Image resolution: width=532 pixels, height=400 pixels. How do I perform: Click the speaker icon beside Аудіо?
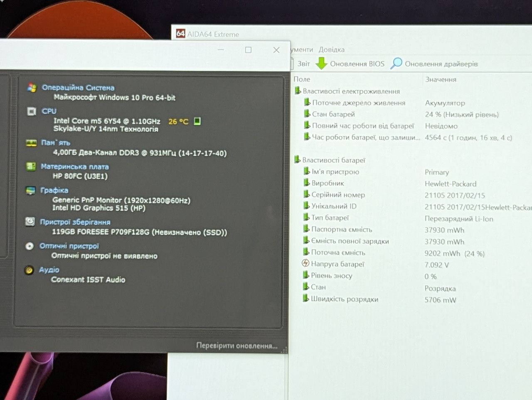pos(29,270)
